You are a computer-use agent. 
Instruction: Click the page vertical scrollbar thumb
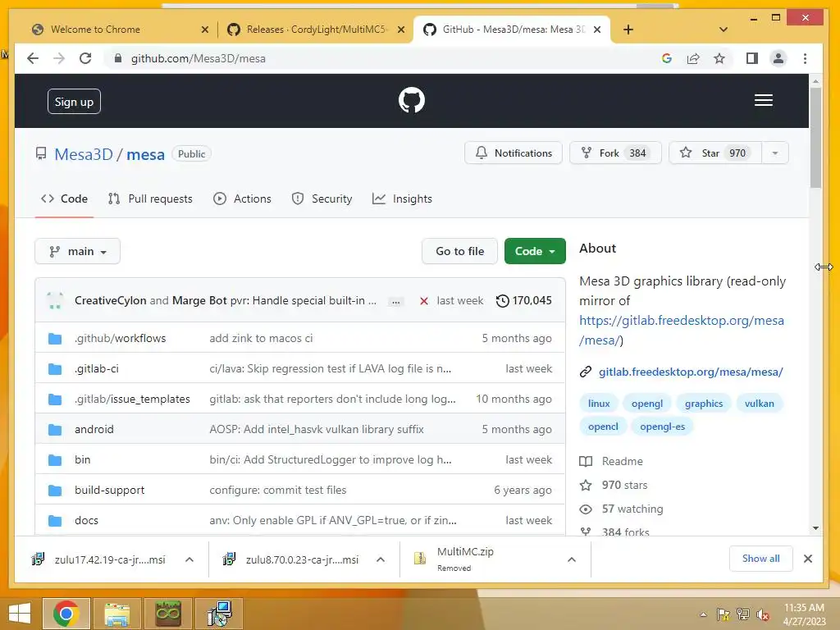click(815, 138)
